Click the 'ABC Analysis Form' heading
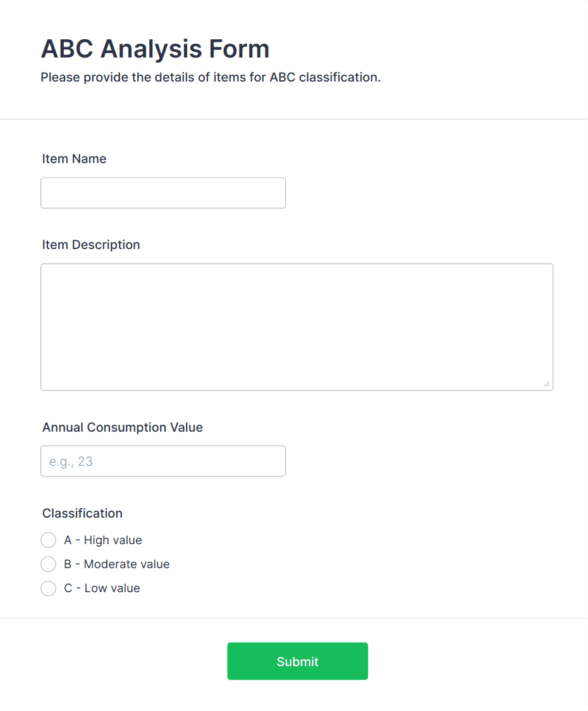Image resolution: width=588 pixels, height=711 pixels. 155,49
